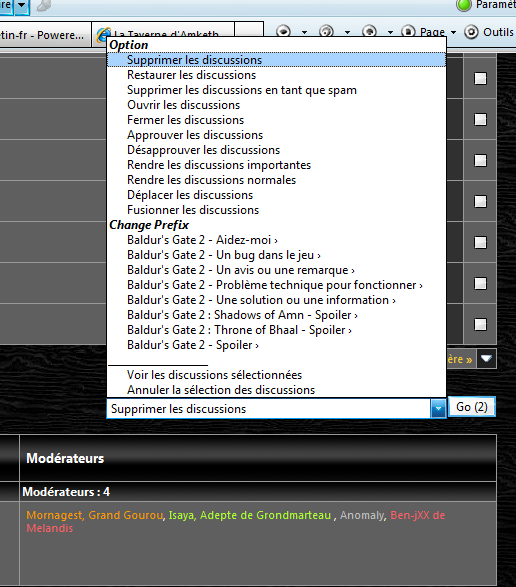The image size is (516, 587).
Task: Choose 'Voir les discussions sélectionnées'
Action: 276,375
